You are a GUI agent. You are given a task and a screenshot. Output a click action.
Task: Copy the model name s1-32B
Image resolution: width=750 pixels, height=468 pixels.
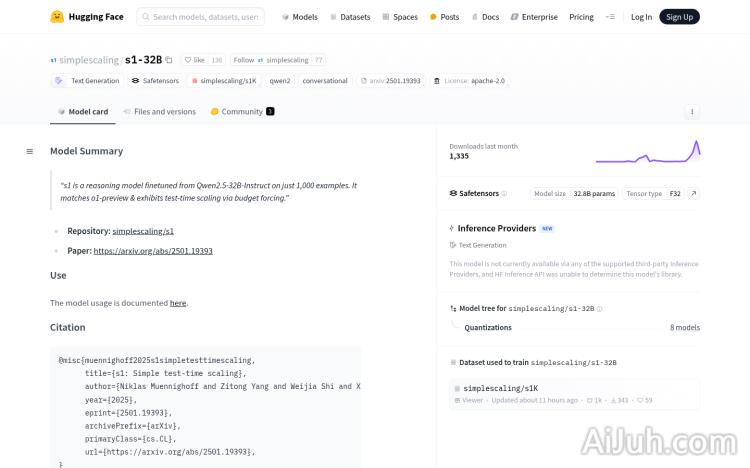pos(169,60)
